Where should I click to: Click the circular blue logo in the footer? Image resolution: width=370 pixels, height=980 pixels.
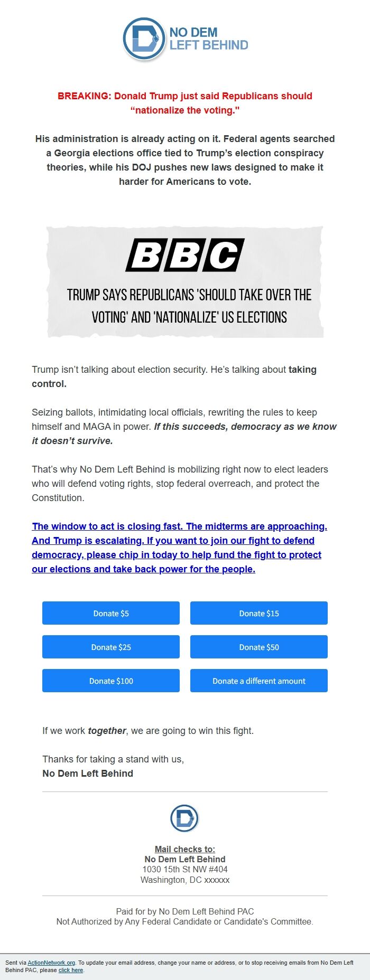(x=184, y=817)
